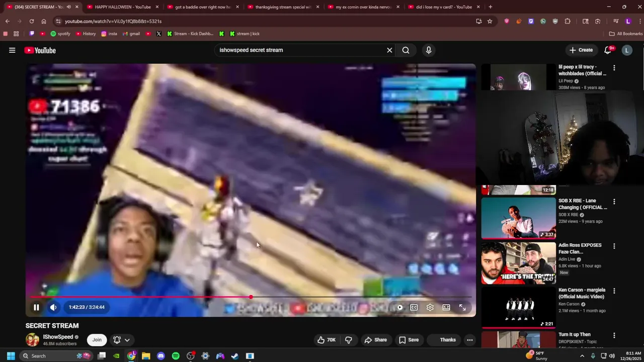Open Spotify from the taskbar
The height and width of the screenshot is (362, 644).
coord(176,356)
